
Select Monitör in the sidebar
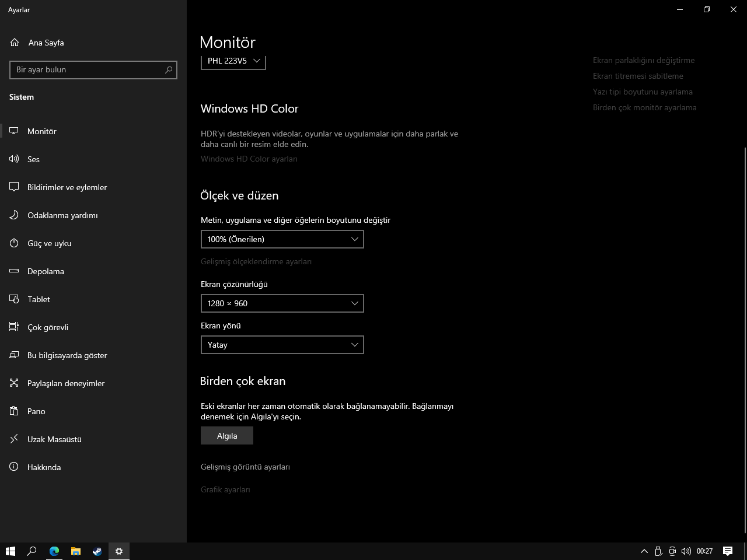pyautogui.click(x=93, y=131)
